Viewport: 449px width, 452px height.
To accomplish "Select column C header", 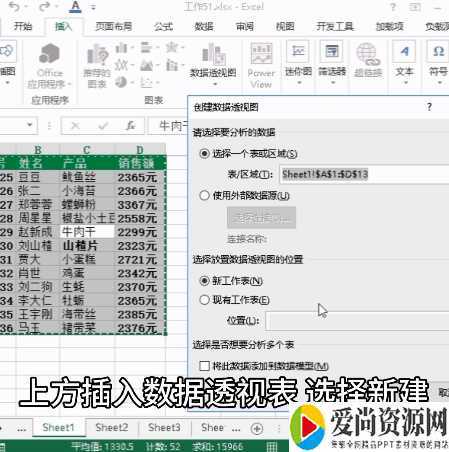I will point(87,150).
